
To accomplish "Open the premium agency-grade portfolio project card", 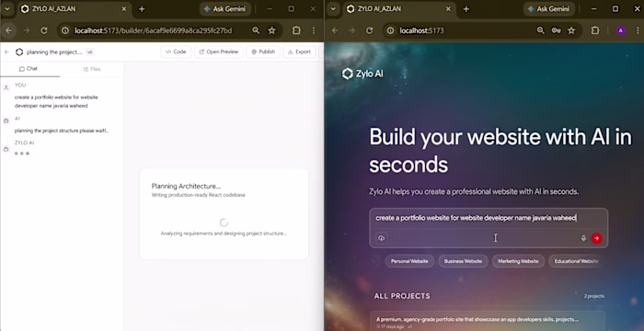I will 488,322.
